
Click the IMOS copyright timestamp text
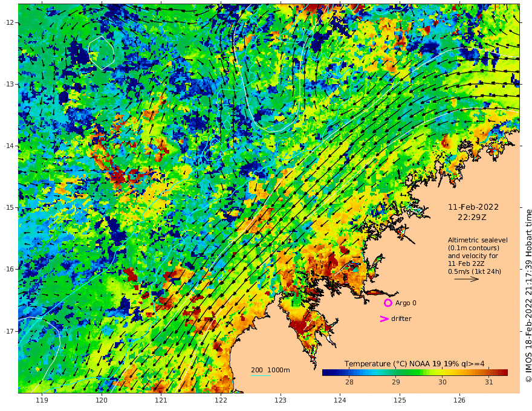point(528,296)
